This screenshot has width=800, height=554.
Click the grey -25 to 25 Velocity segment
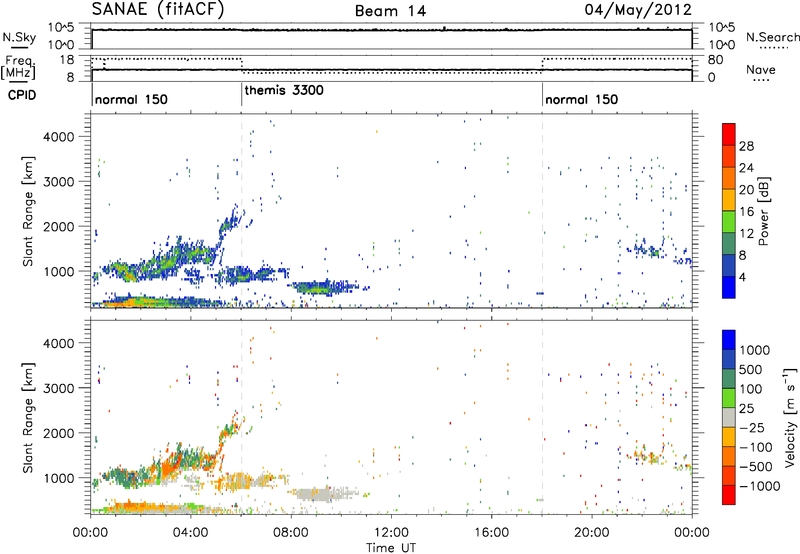729,418
